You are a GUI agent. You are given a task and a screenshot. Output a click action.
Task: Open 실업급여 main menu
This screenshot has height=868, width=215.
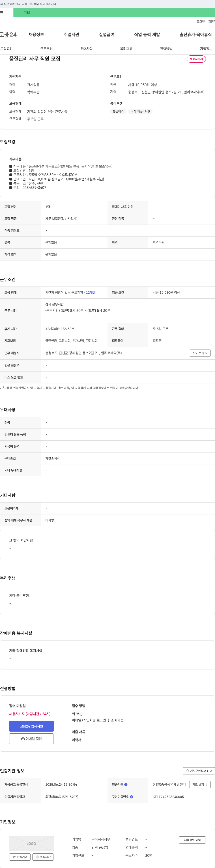(x=107, y=34)
